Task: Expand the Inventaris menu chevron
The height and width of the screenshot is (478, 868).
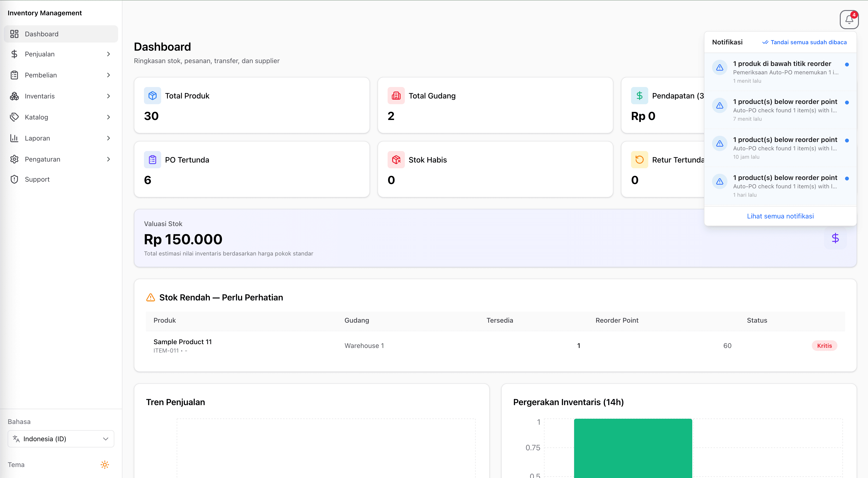Action: (108, 96)
